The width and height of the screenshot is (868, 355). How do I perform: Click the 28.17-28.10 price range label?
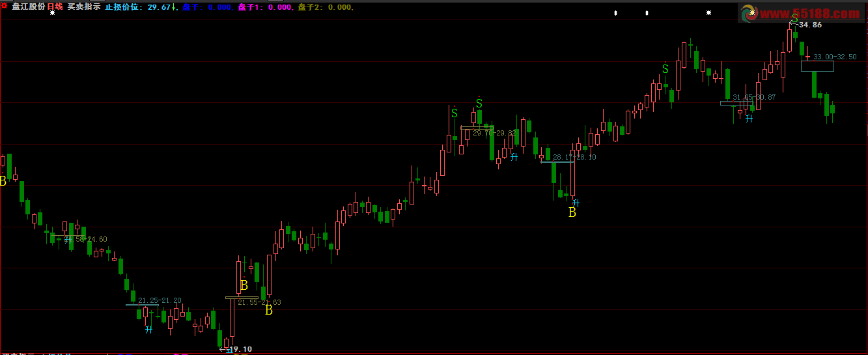[574, 157]
